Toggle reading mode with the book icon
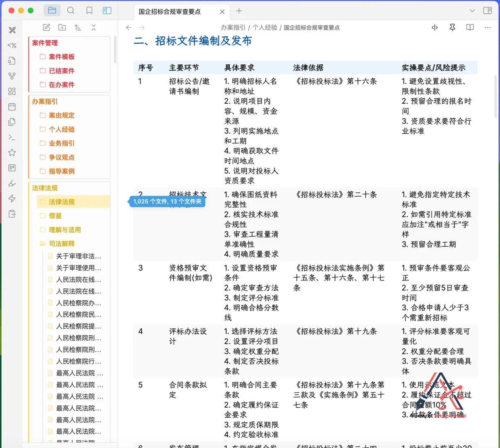Screen dimensions: 500x448 click(470, 27)
